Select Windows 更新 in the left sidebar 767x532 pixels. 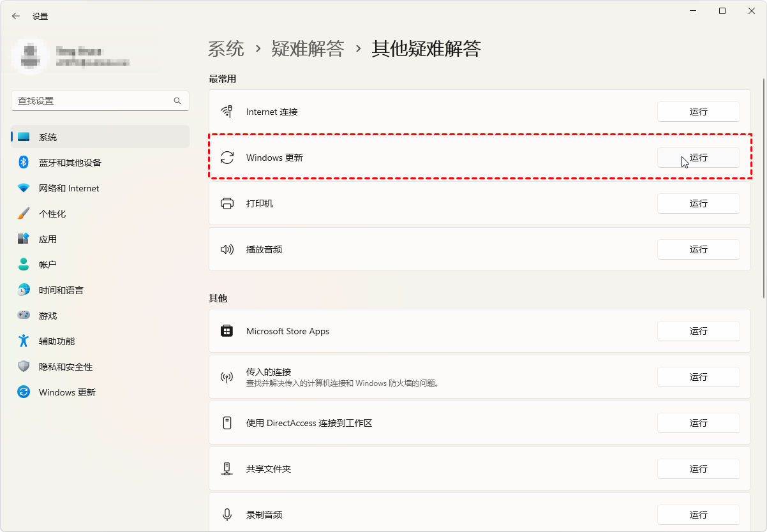(x=67, y=392)
